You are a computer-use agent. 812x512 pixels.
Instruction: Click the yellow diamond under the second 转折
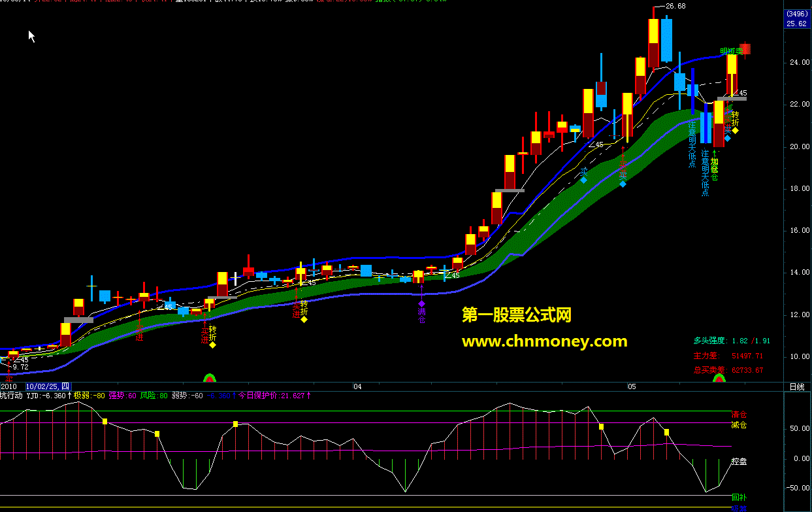tap(304, 319)
